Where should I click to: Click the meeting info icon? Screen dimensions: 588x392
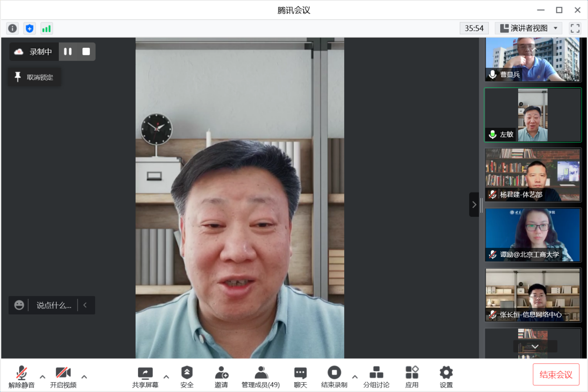[x=13, y=29]
